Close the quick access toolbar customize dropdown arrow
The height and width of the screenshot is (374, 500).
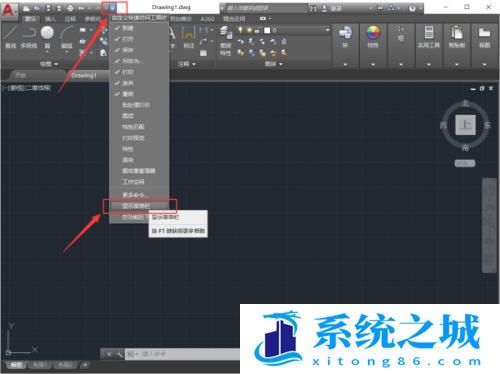coord(113,8)
